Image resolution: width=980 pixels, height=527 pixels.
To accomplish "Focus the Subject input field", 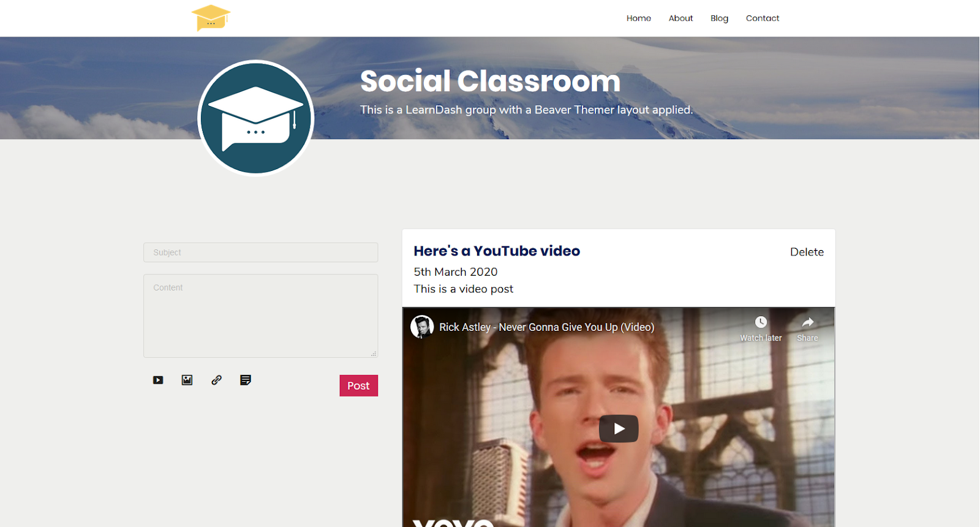I will click(260, 252).
